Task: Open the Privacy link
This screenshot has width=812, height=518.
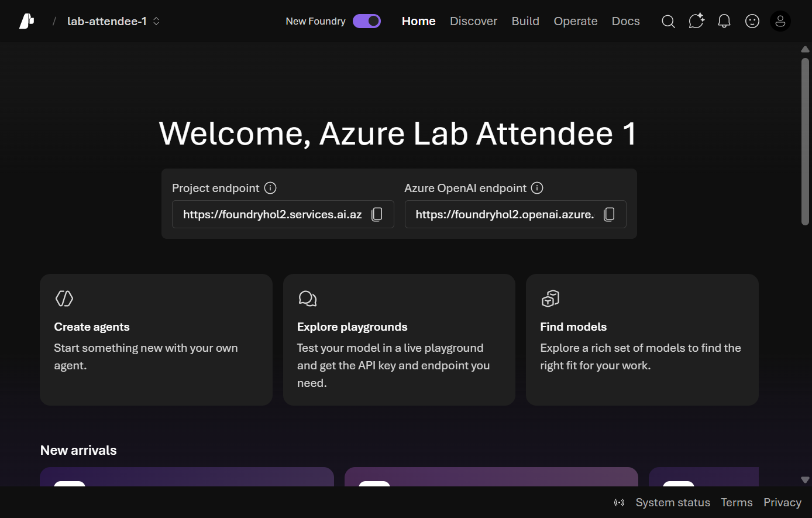Action: pyautogui.click(x=782, y=503)
